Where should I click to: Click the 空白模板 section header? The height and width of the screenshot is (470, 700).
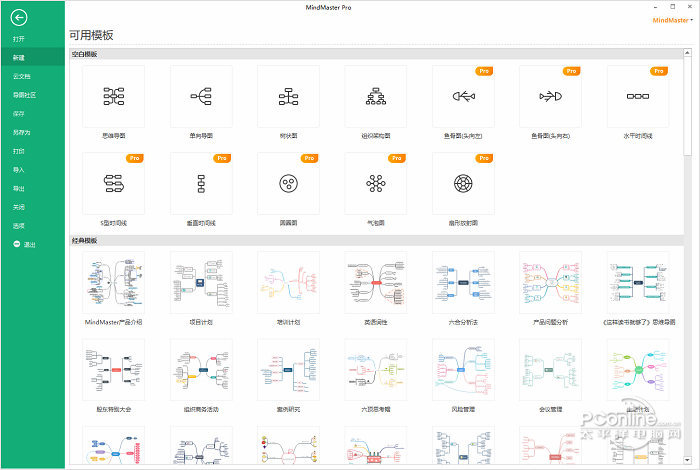pyautogui.click(x=376, y=54)
